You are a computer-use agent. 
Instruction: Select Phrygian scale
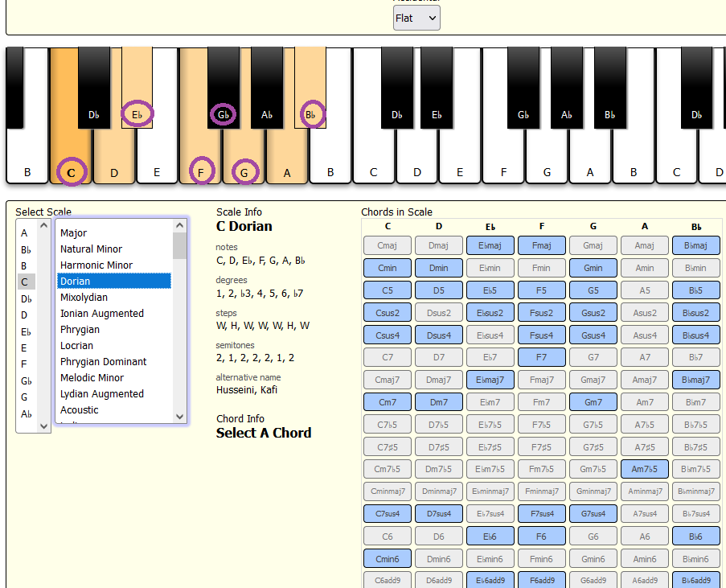pyautogui.click(x=114, y=330)
